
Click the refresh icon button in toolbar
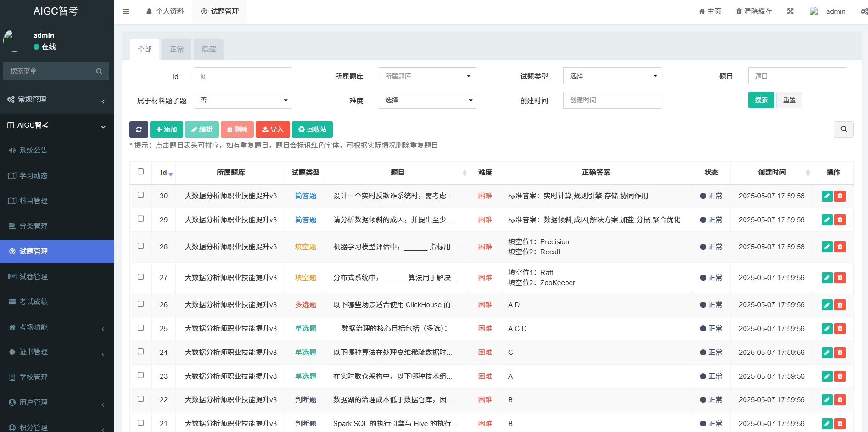(x=139, y=129)
